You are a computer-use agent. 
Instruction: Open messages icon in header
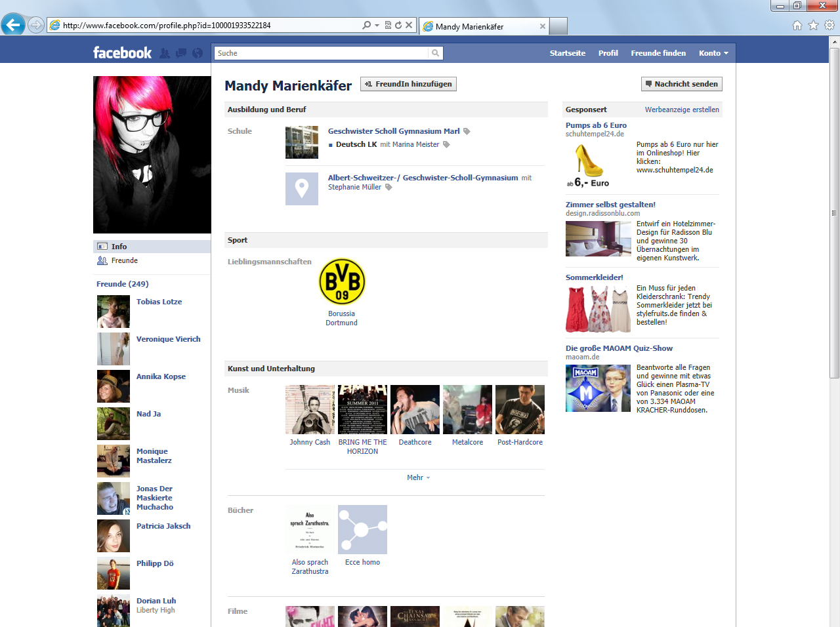(x=181, y=53)
